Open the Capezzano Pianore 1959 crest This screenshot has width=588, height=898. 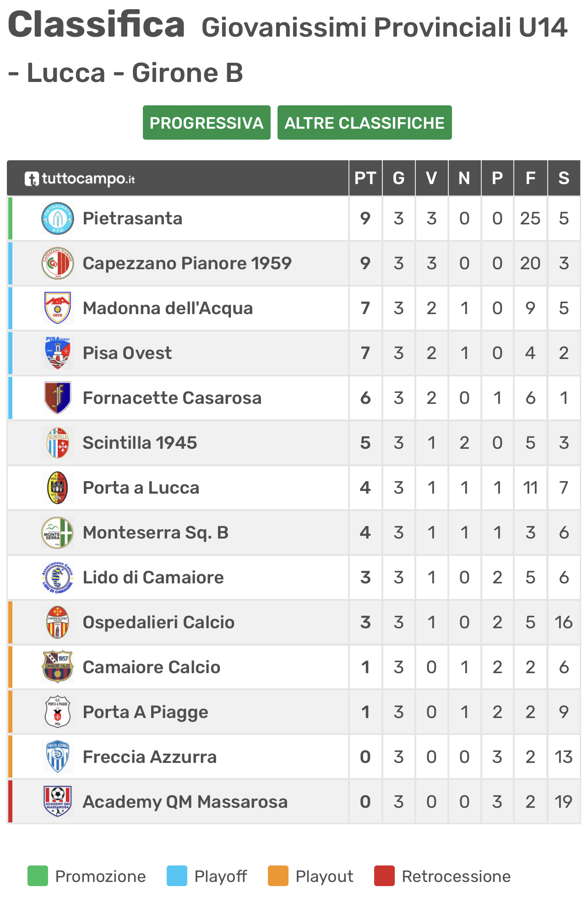coord(57,263)
